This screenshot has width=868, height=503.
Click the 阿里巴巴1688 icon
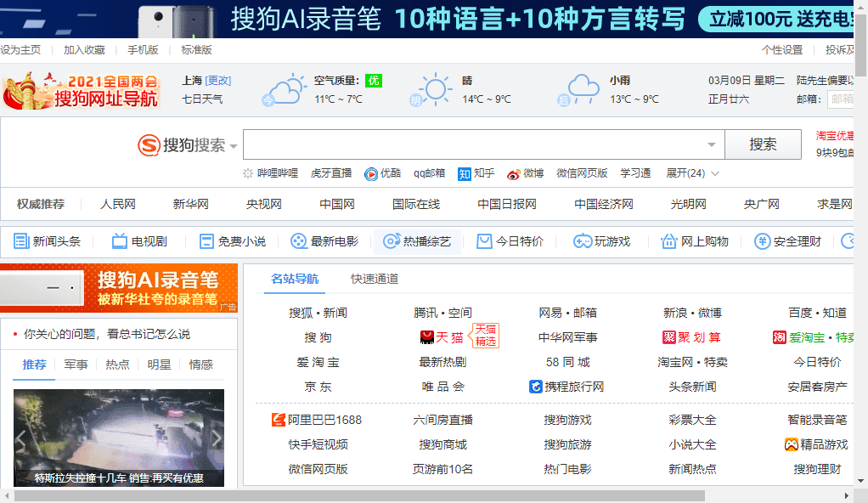tap(278, 420)
